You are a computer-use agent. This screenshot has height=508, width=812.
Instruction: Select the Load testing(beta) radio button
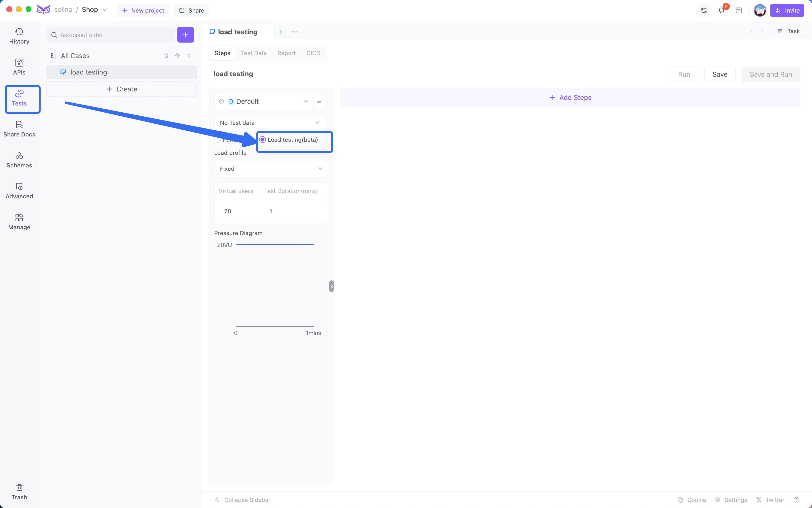pyautogui.click(x=262, y=140)
